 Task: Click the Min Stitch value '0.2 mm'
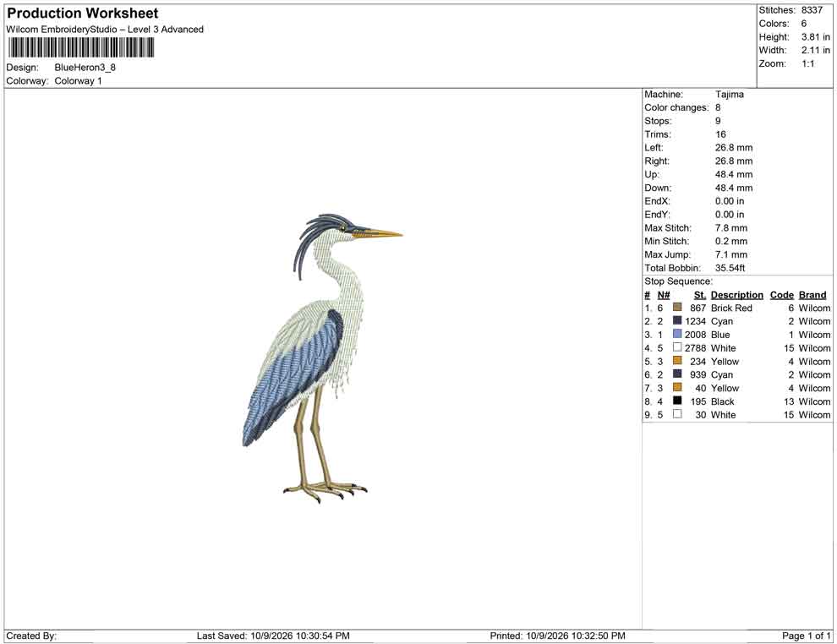coord(731,241)
